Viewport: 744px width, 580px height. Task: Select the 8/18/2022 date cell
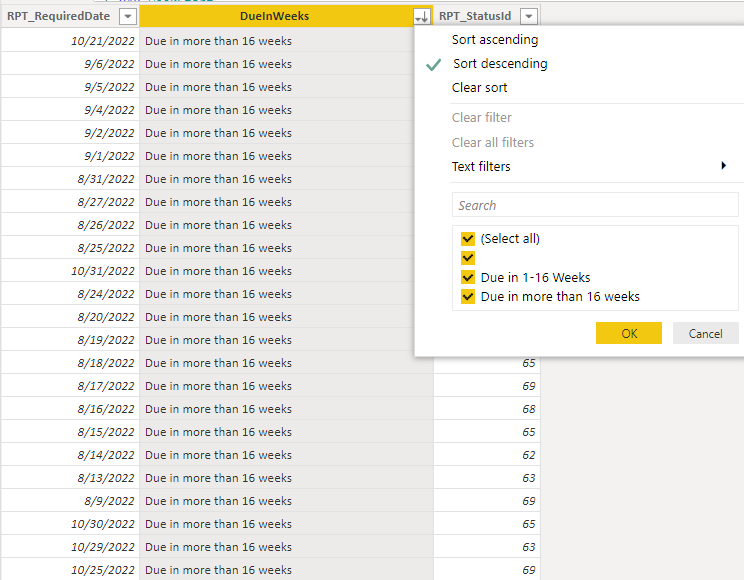tap(70, 363)
